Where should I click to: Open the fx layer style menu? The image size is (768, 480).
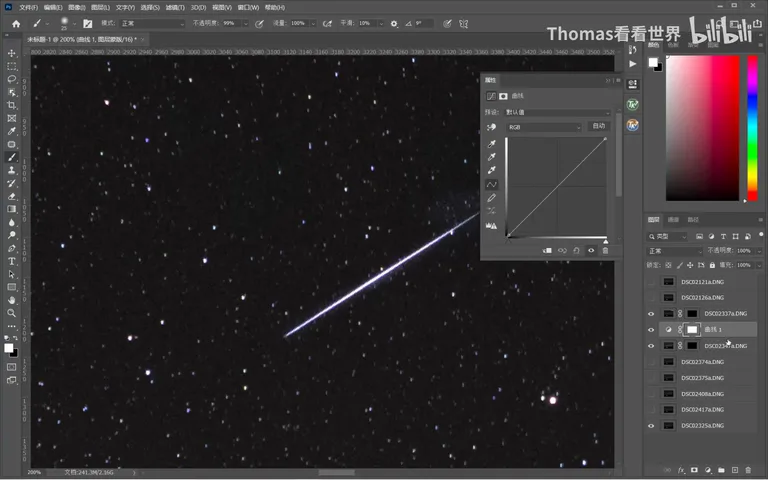[x=681, y=470]
